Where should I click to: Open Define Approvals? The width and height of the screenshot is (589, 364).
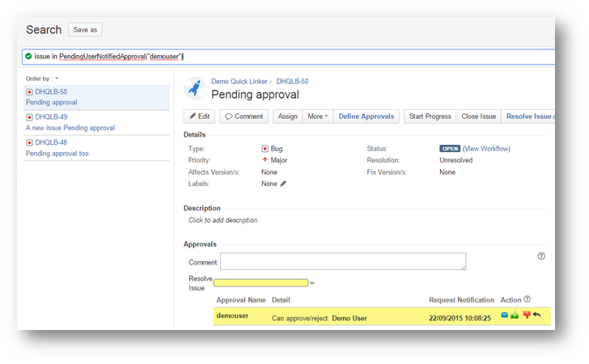(x=367, y=116)
